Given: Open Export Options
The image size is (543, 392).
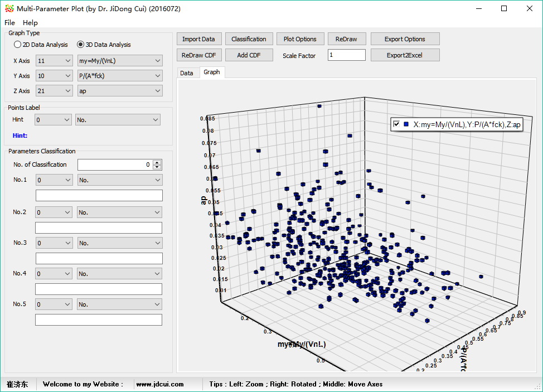Looking at the screenshot, I should coord(405,39).
